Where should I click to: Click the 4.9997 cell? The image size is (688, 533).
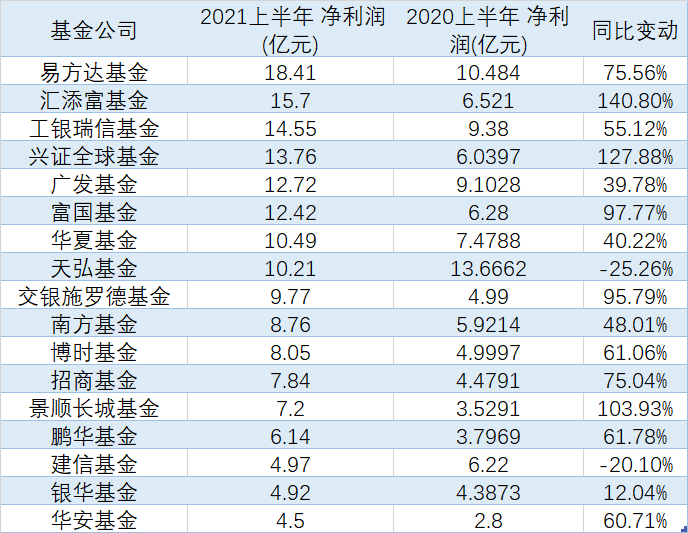488,351
